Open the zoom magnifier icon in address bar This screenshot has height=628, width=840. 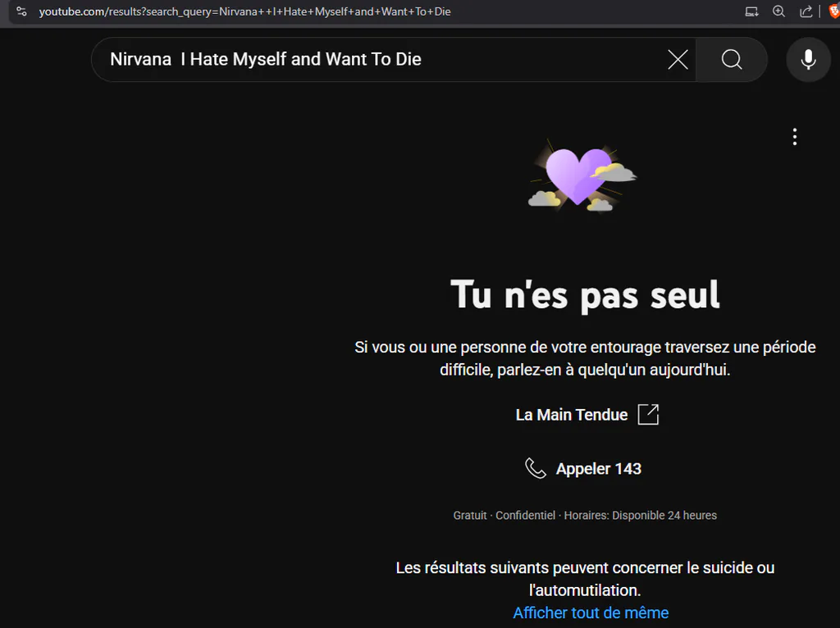[779, 11]
